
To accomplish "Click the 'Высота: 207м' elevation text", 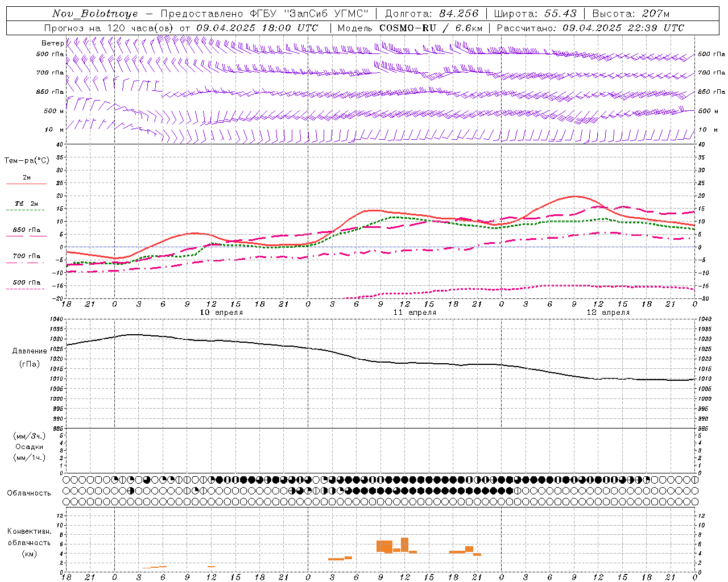I will tap(631, 14).
